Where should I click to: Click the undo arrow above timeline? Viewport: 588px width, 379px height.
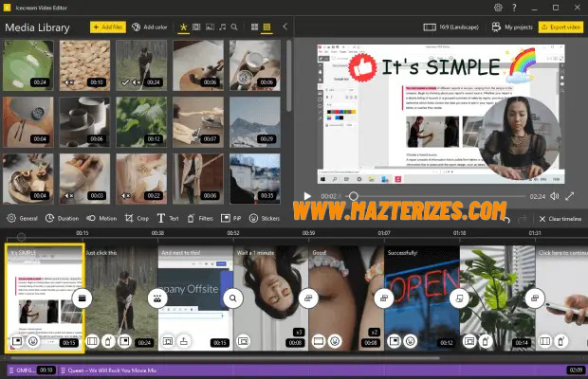click(507, 219)
